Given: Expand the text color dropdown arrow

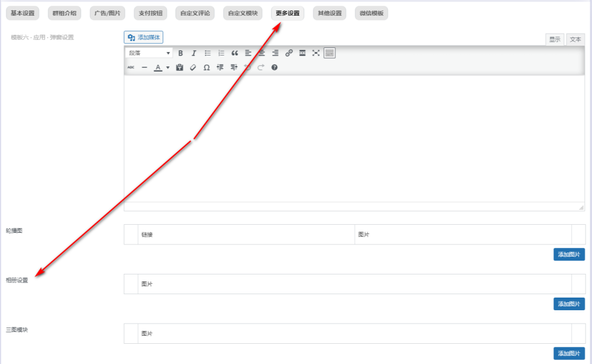Looking at the screenshot, I should click(168, 68).
